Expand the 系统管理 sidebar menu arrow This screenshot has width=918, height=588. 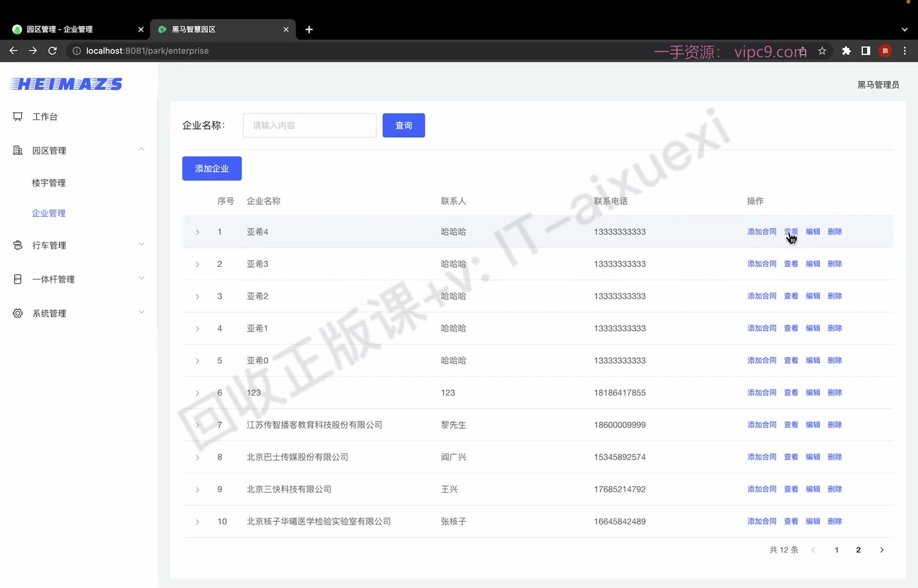142,312
